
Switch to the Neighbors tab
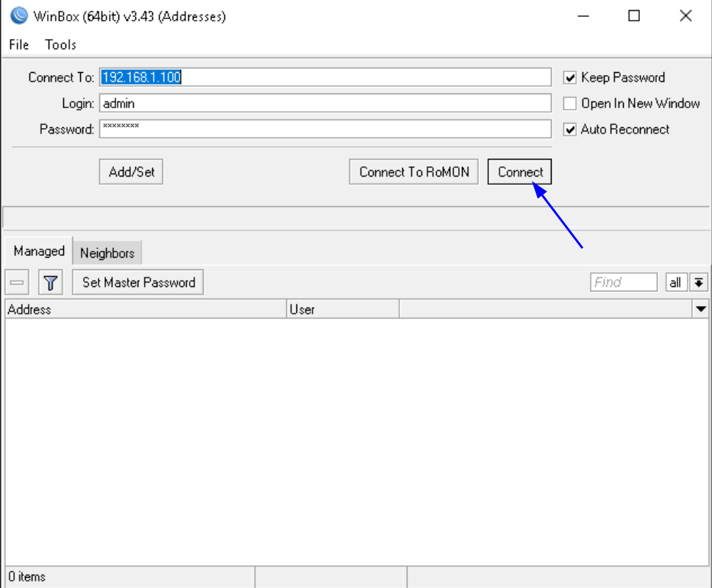click(x=107, y=252)
